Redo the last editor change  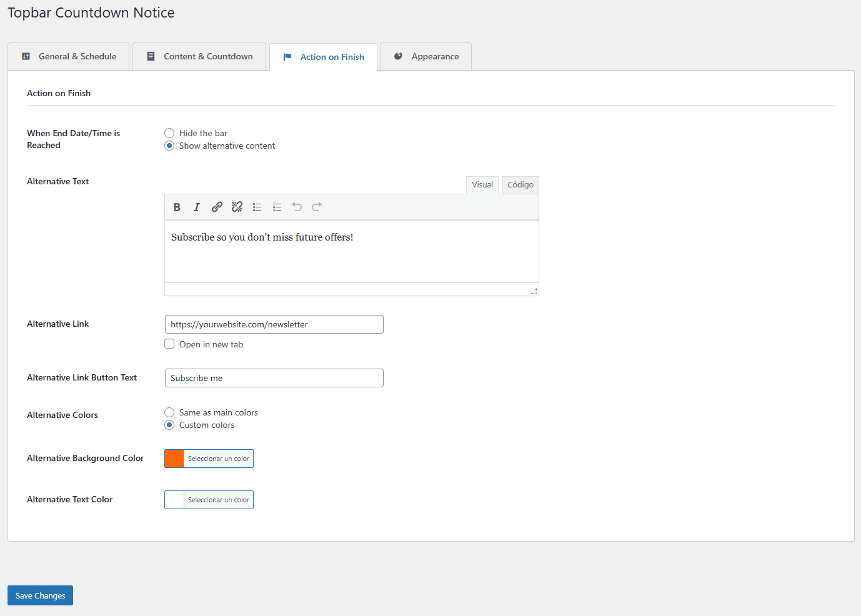(x=317, y=207)
